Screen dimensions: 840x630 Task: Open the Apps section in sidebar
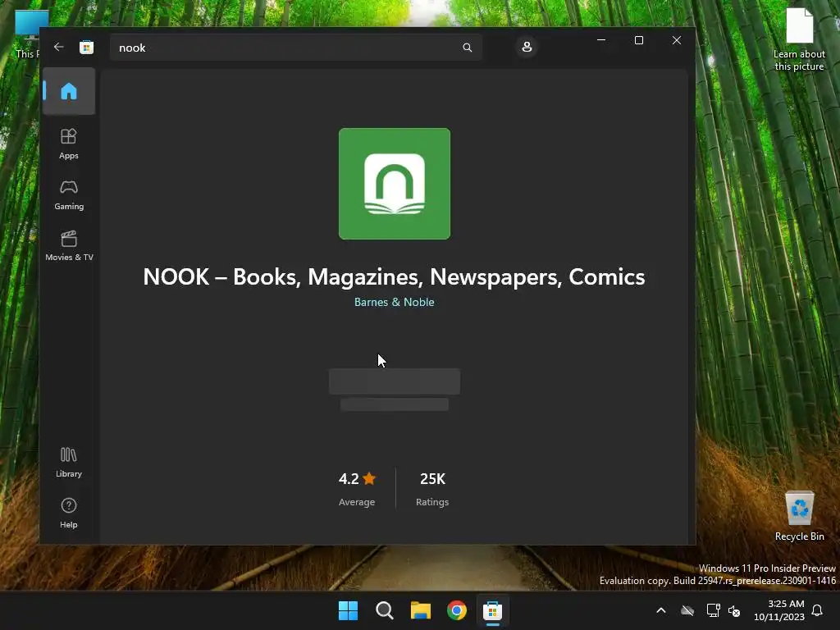69,144
